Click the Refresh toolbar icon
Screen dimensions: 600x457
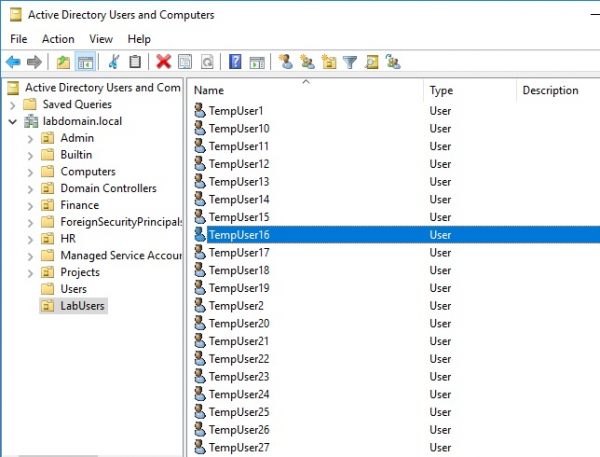[x=207, y=62]
